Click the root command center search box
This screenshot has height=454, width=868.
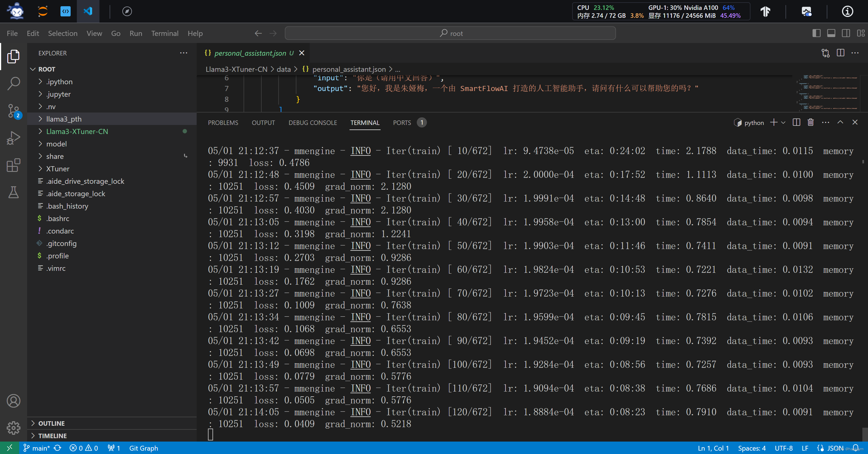point(450,33)
